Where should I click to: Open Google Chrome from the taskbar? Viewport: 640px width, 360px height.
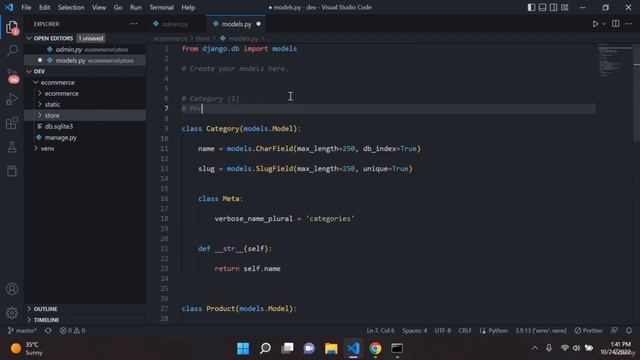pos(375,349)
